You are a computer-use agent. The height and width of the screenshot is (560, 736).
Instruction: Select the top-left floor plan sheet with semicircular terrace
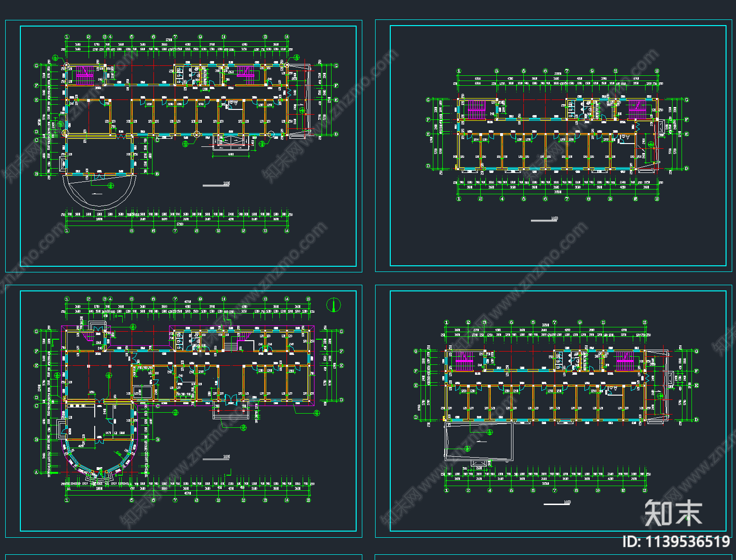click(x=184, y=146)
